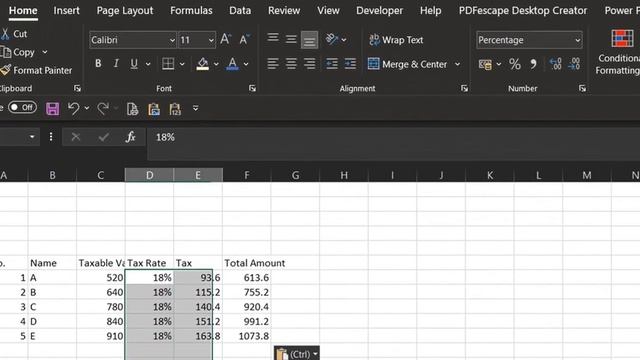Cancel formula bar entry X

(76, 137)
